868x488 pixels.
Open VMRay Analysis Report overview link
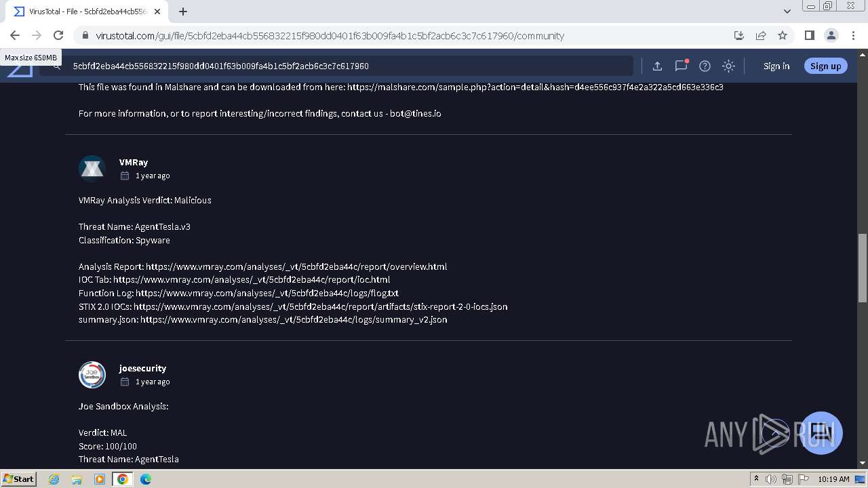click(296, 266)
